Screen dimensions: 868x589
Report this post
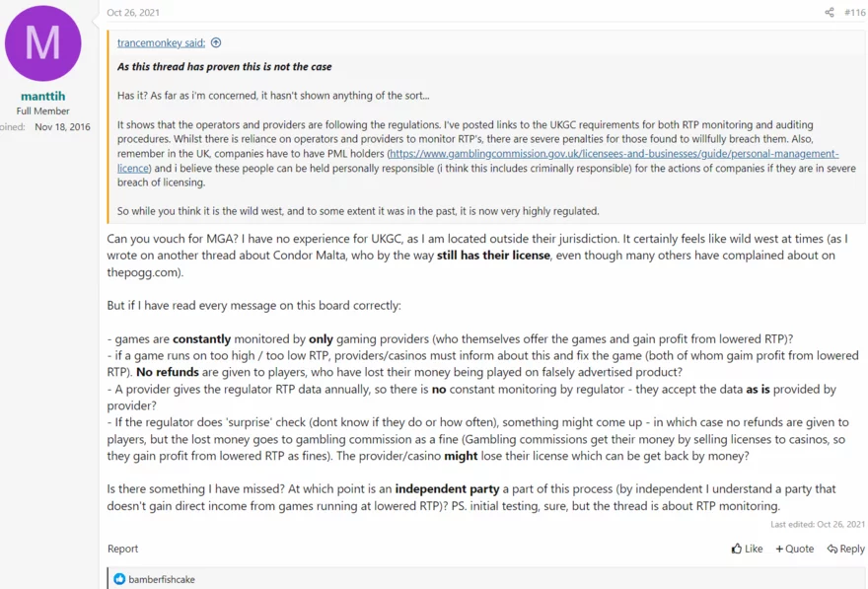click(x=122, y=549)
